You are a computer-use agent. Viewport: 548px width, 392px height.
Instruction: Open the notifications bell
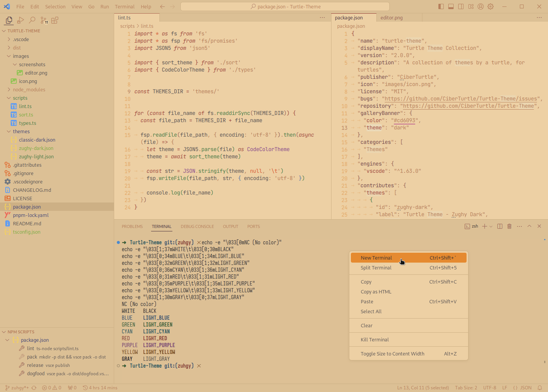540,388
